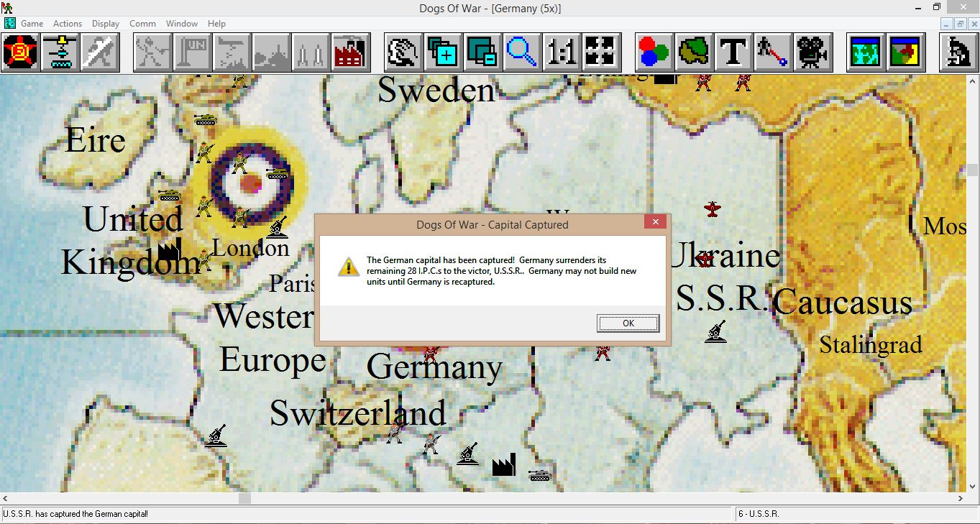Viewport: 980px width, 524px height.
Task: Click the greyed-out fighting stick figure toolbar icon
Action: (x=153, y=52)
